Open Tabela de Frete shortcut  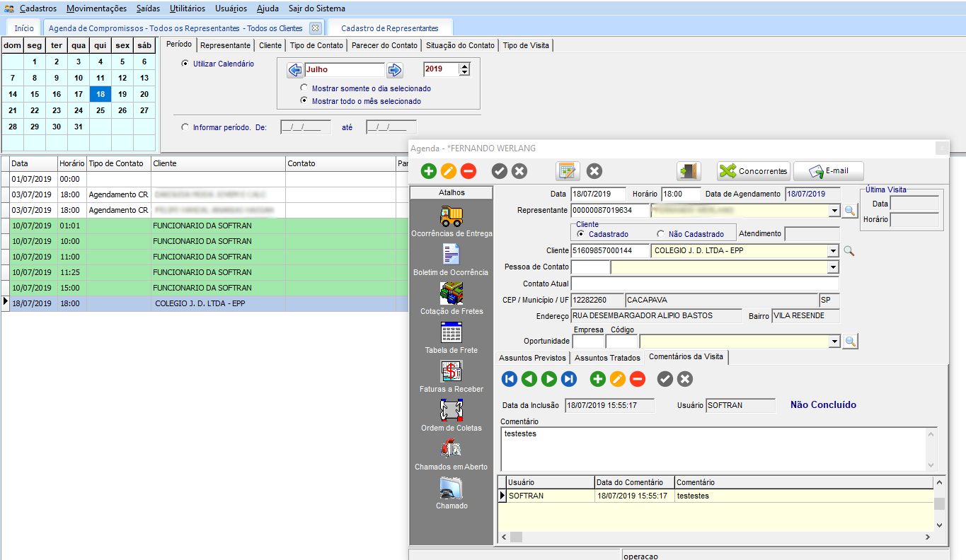coord(451,332)
